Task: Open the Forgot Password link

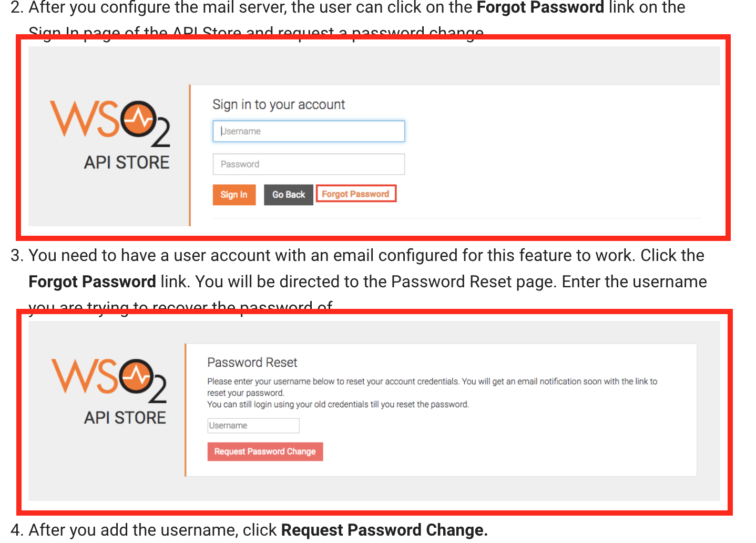Action: 356,194
